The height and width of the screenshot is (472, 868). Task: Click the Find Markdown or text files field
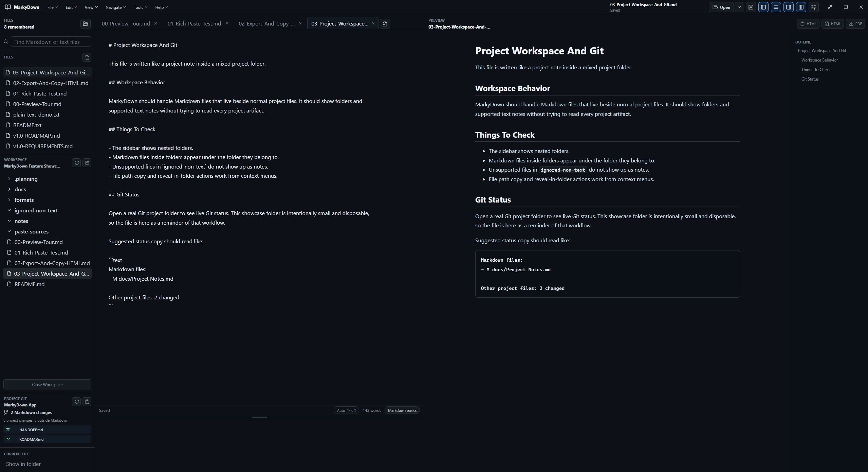[51, 42]
